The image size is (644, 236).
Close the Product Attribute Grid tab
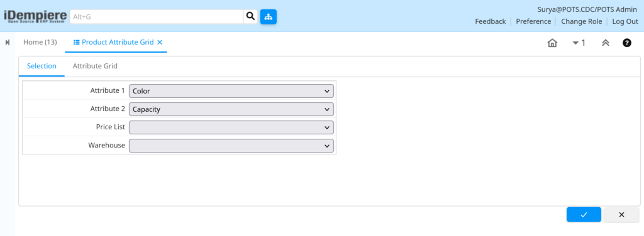pyautogui.click(x=160, y=42)
